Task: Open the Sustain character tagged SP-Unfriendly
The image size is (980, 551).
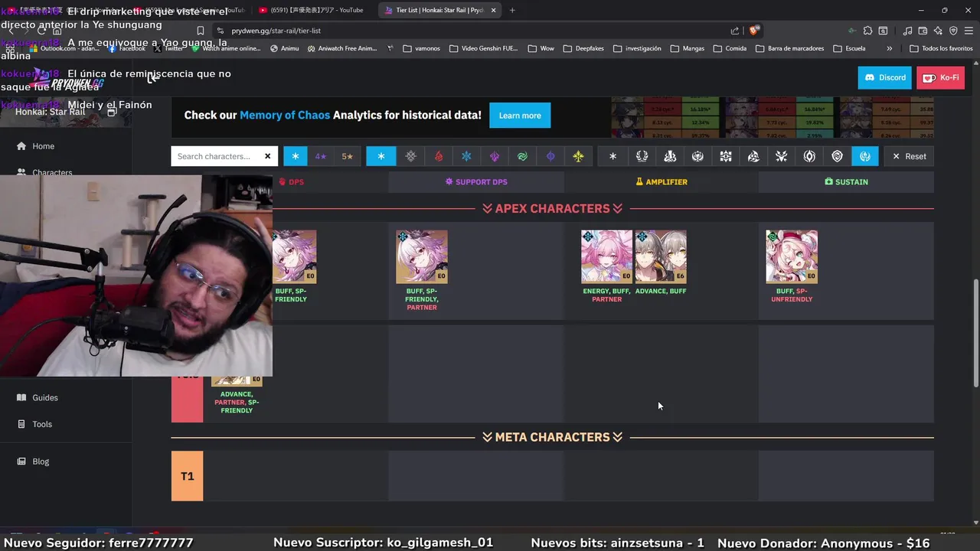Action: tap(792, 257)
